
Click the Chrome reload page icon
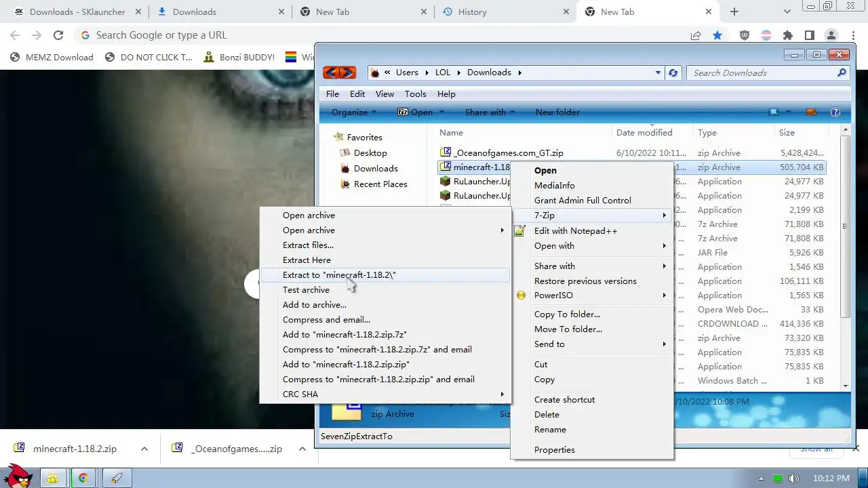pos(58,35)
